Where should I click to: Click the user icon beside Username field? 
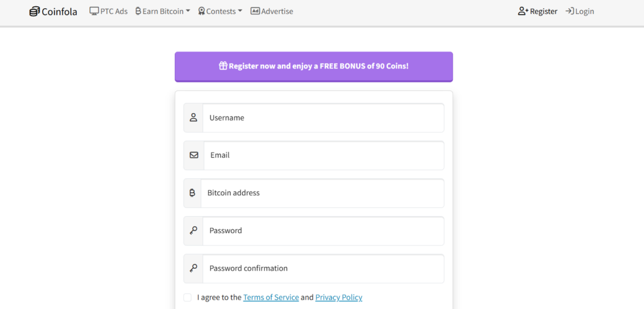(194, 118)
